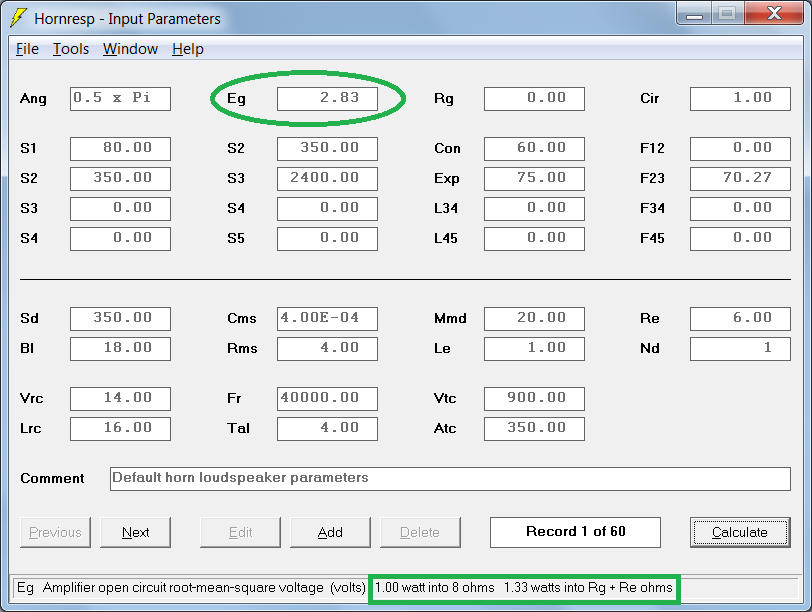
Task: Click the Delete button
Action: click(420, 532)
